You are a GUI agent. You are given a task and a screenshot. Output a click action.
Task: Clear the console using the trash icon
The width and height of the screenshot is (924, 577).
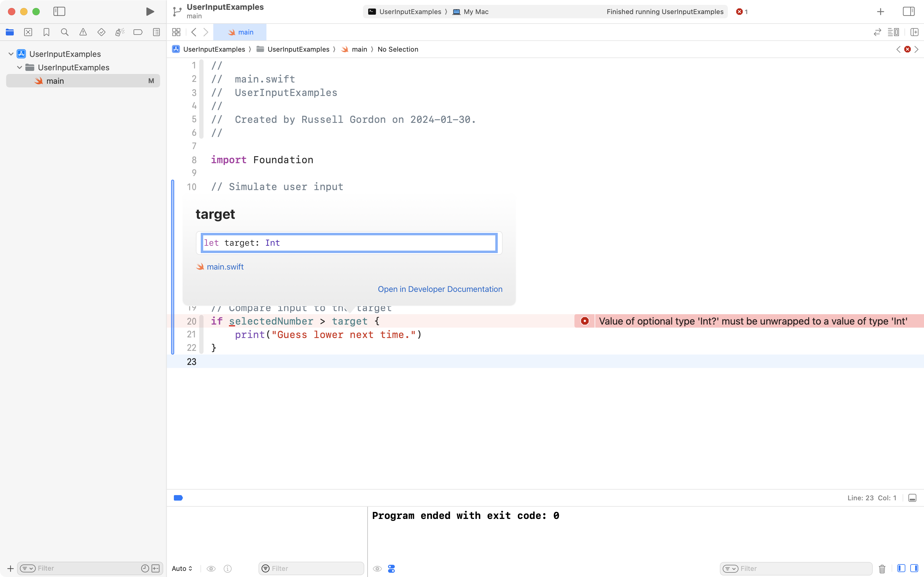point(882,568)
